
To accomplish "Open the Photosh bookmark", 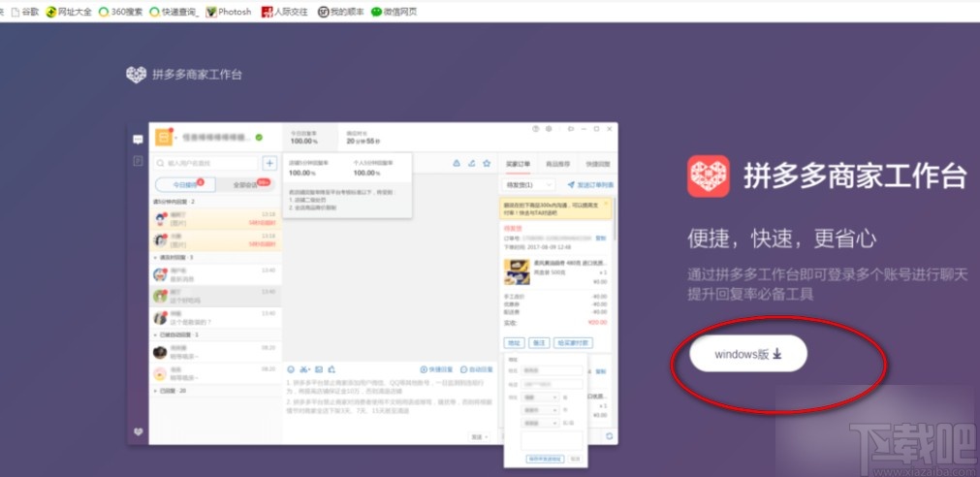I will [229, 12].
